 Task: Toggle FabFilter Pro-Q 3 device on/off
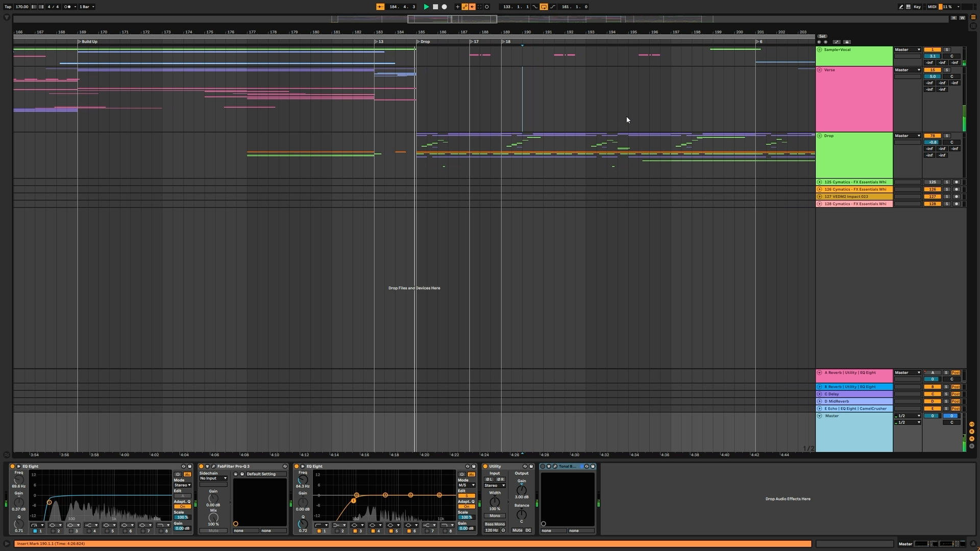201,466
